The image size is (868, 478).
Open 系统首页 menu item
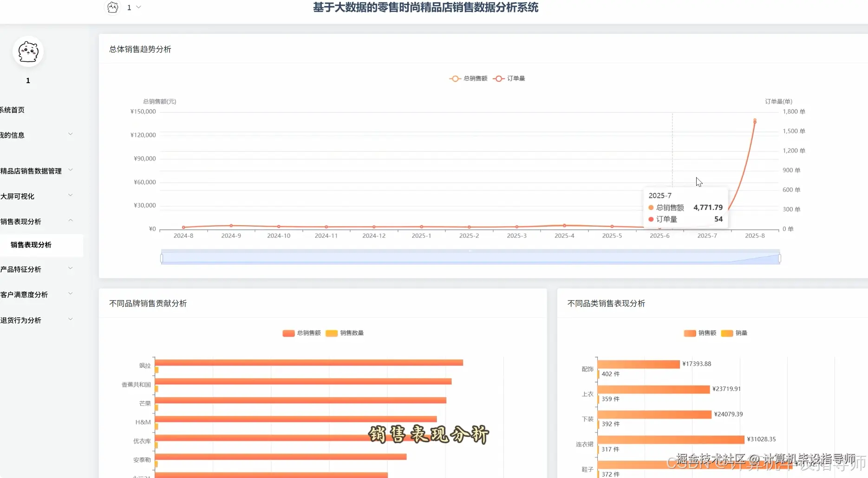[x=12, y=110]
